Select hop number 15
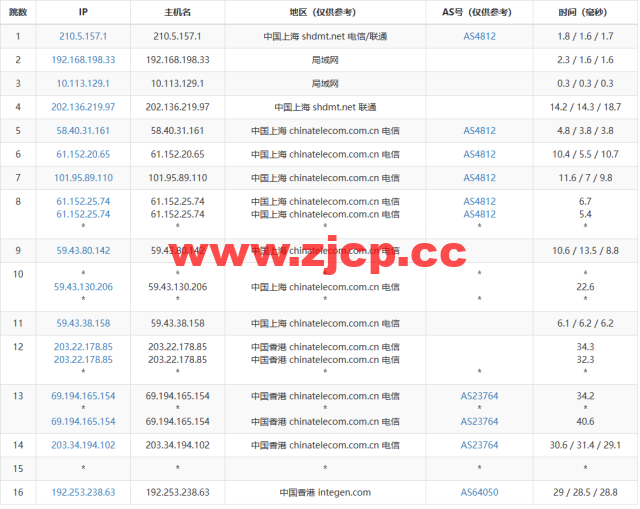The height and width of the screenshot is (509, 640). pyautogui.click(x=18, y=469)
